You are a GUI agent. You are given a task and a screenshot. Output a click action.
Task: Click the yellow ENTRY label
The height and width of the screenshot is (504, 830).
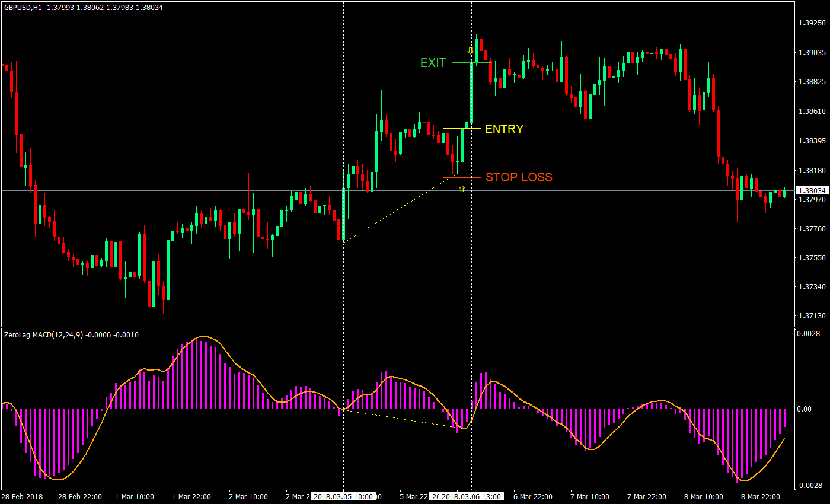tap(504, 129)
